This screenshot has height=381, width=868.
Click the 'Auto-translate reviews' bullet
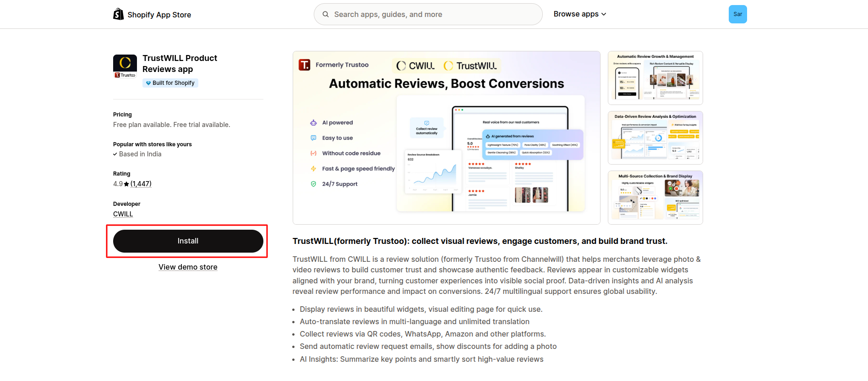(415, 322)
